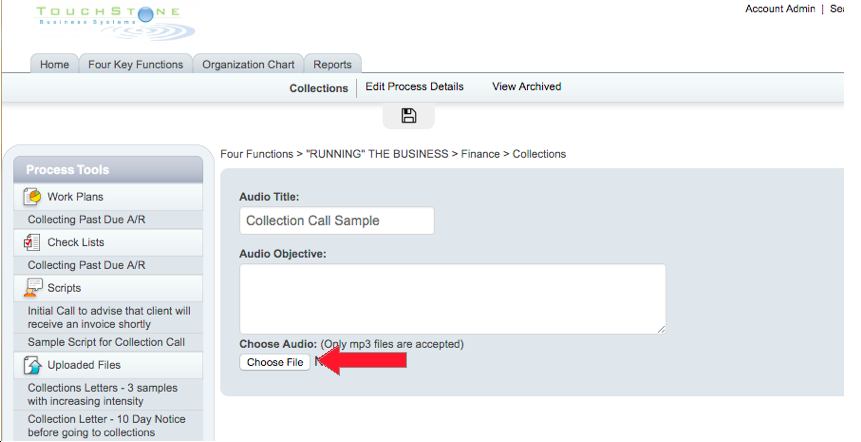The height and width of the screenshot is (442, 861).
Task: Open Sample Script for Collection Call
Action: (x=108, y=342)
